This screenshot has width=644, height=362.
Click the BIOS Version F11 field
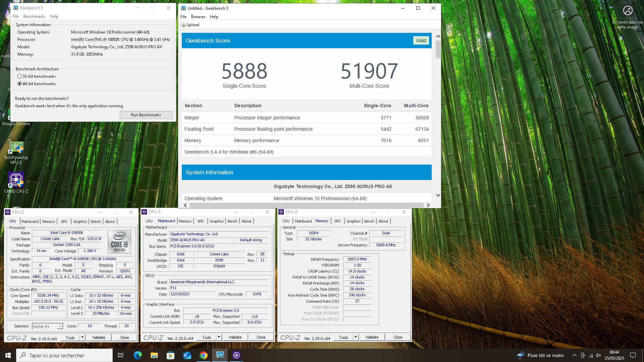(x=219, y=288)
